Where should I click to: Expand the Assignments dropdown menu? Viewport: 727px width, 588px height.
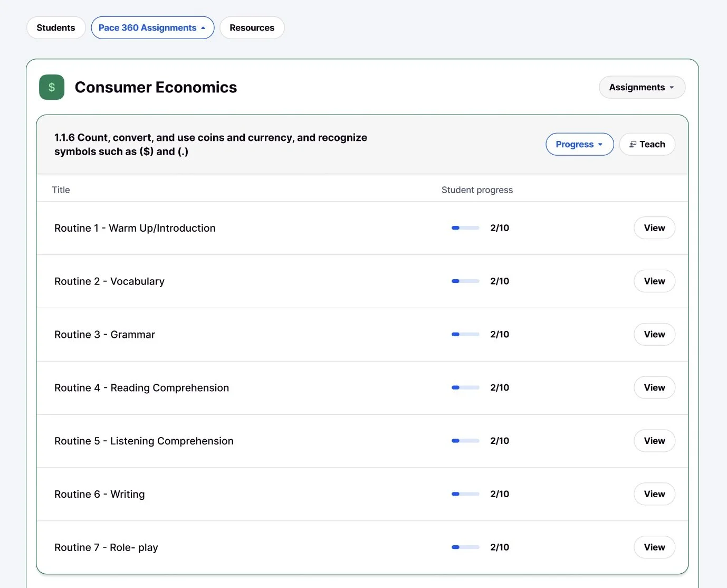(642, 87)
